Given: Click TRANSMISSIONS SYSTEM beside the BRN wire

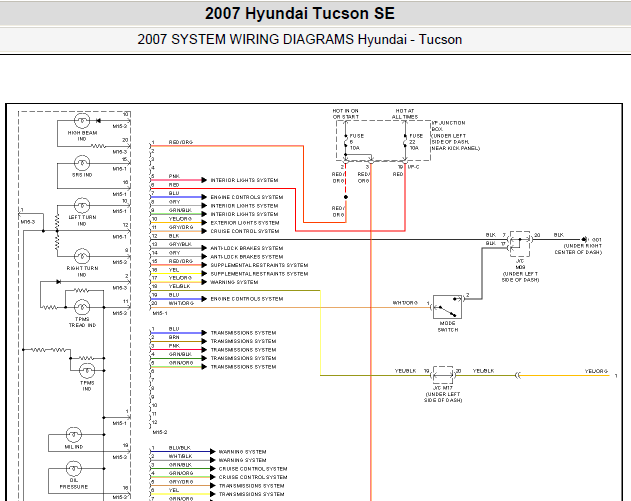Looking at the screenshot, I should pos(243,341).
